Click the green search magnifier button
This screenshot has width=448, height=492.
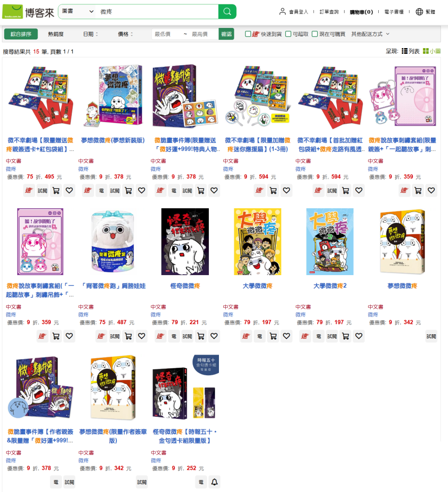(227, 12)
